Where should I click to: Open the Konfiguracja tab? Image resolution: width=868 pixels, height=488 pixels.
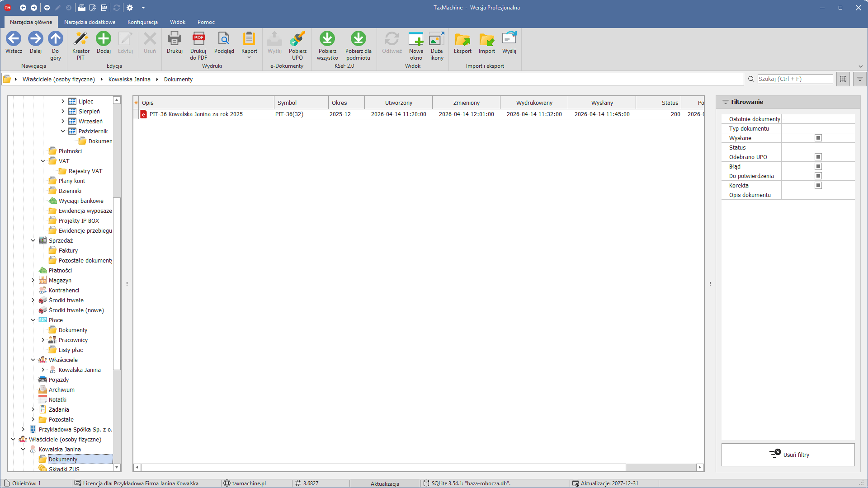(x=142, y=22)
